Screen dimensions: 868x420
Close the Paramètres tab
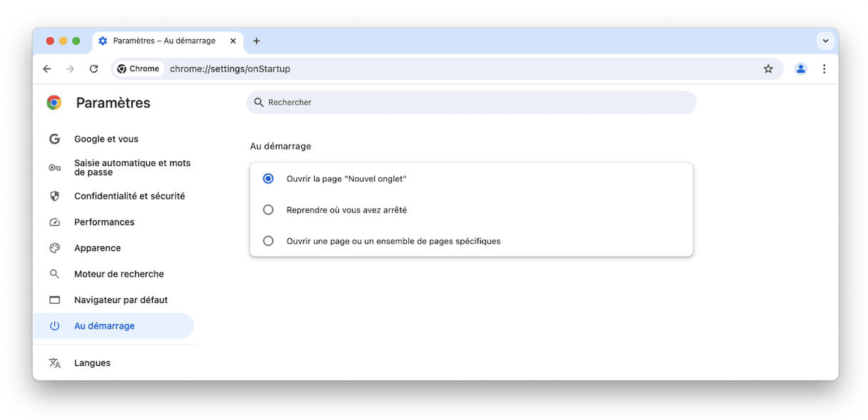(233, 41)
